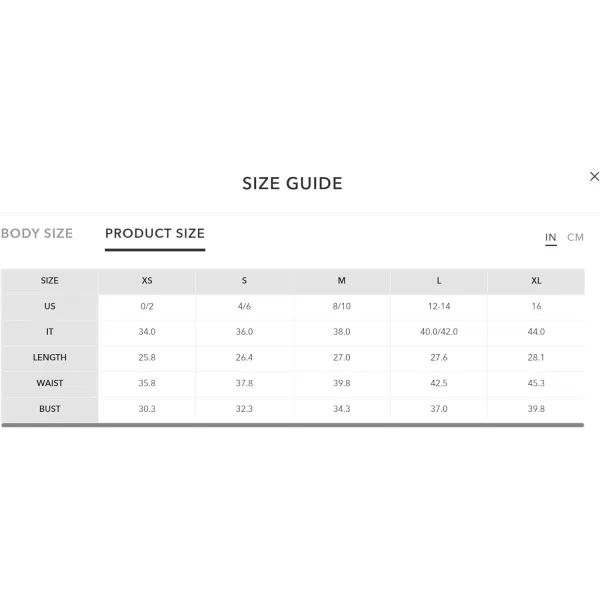Toggle units to CM
Viewport: 600px width, 600px height.
coord(575,237)
